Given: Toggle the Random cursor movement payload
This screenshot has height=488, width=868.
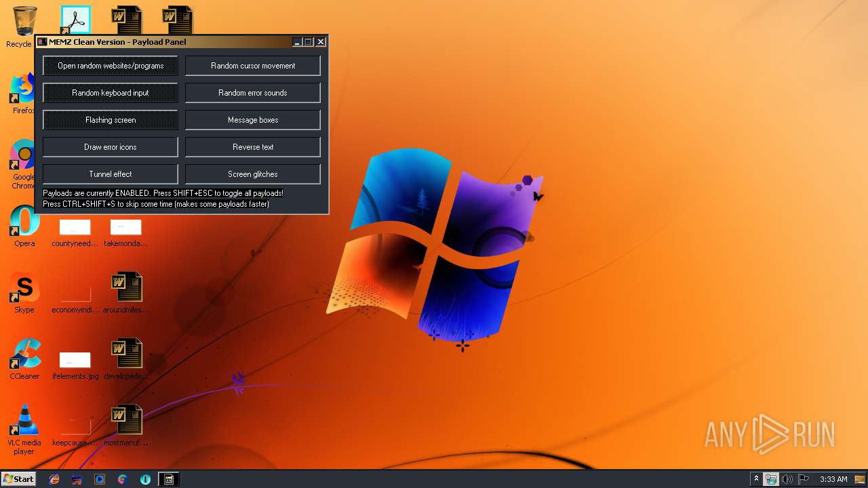Looking at the screenshot, I should tap(253, 66).
